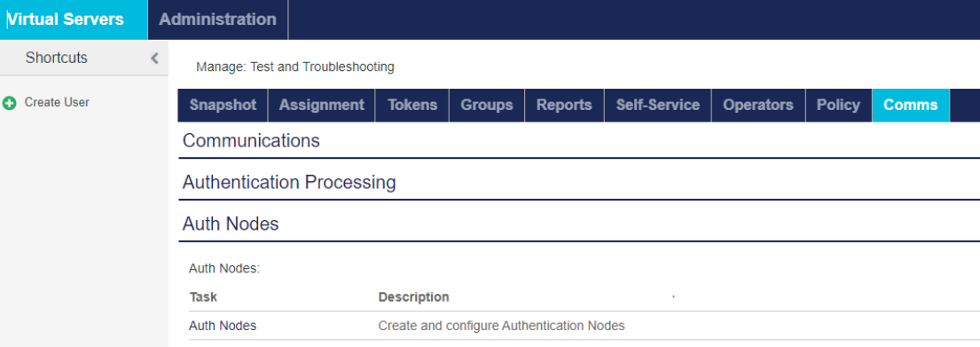Screen dimensions: 980x347
Task: Open the Policy tab
Action: (839, 105)
